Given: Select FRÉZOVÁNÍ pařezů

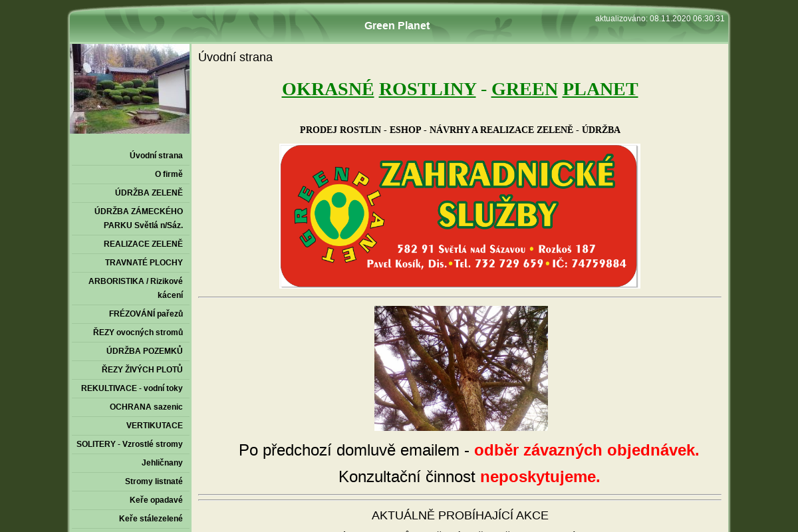Looking at the screenshot, I should click(x=146, y=313).
